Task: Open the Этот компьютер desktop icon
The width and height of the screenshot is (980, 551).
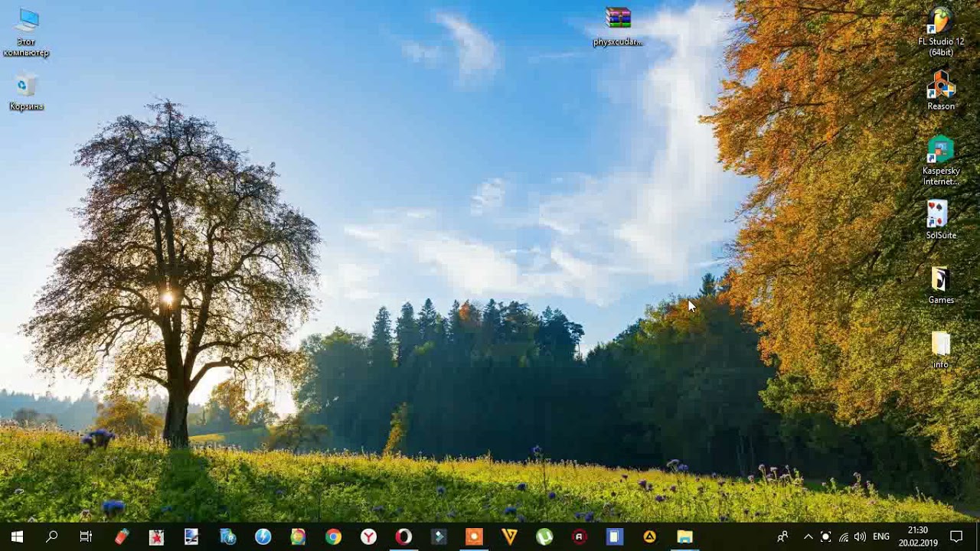Action: pyautogui.click(x=26, y=32)
